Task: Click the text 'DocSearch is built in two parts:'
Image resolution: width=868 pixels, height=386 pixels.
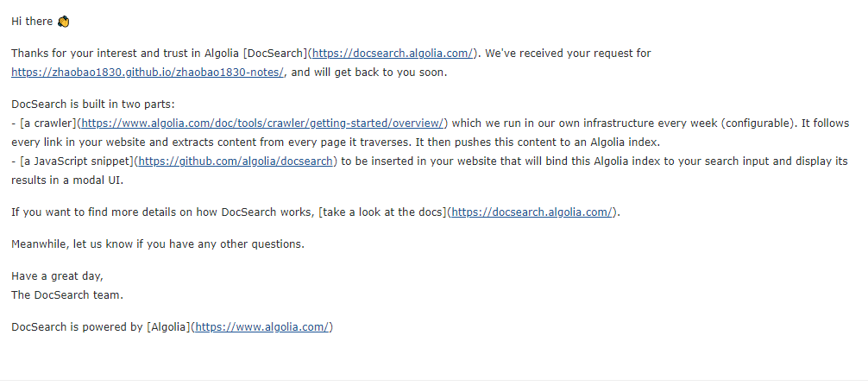Action: click(x=93, y=104)
